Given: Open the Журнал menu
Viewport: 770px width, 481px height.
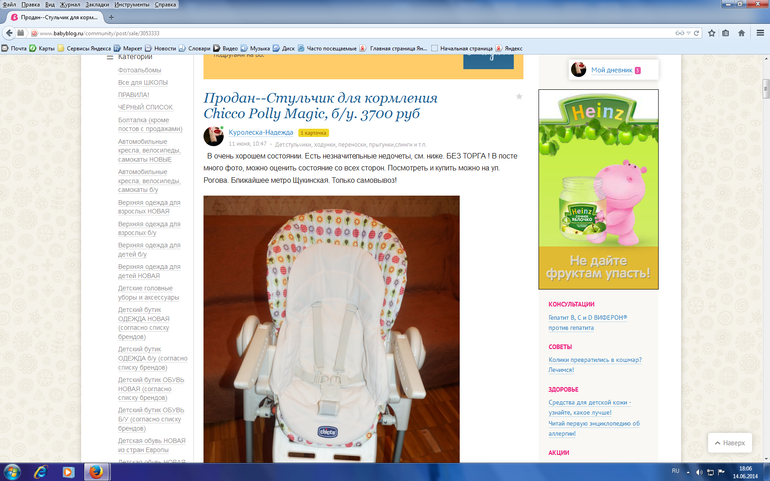Looking at the screenshot, I should (x=70, y=4).
